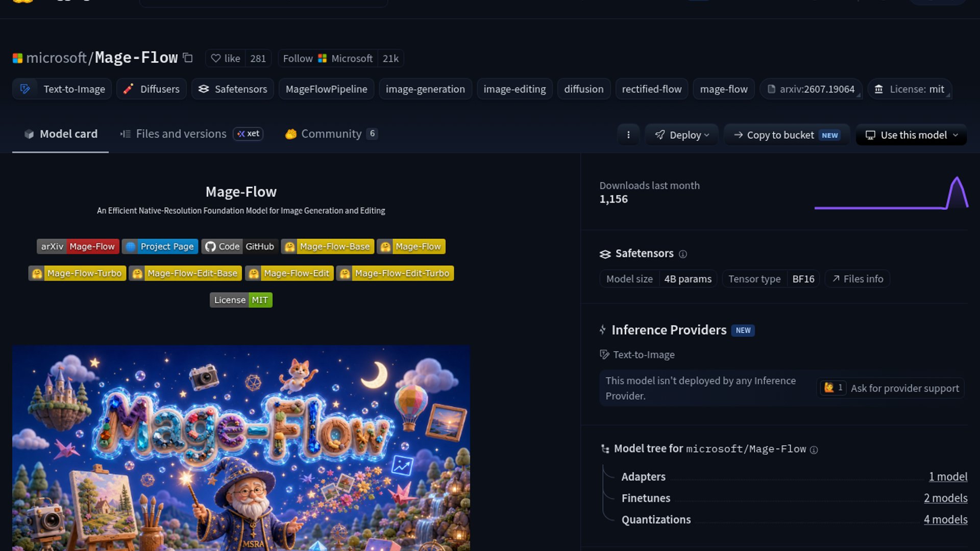This screenshot has width=980, height=551.
Task: Filter by rectified-flow tag
Action: pos(651,89)
